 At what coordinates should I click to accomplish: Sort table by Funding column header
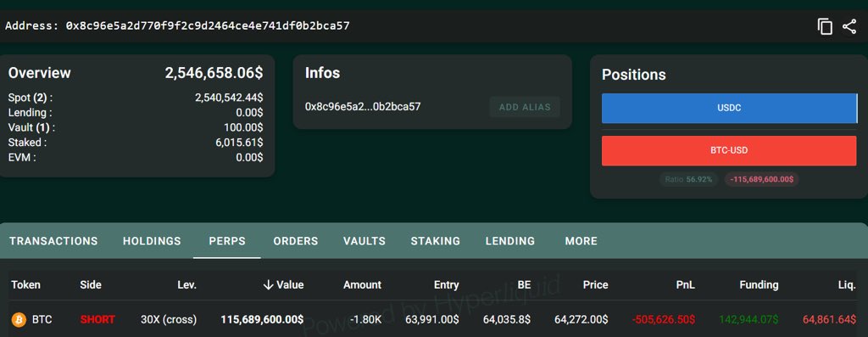[759, 285]
